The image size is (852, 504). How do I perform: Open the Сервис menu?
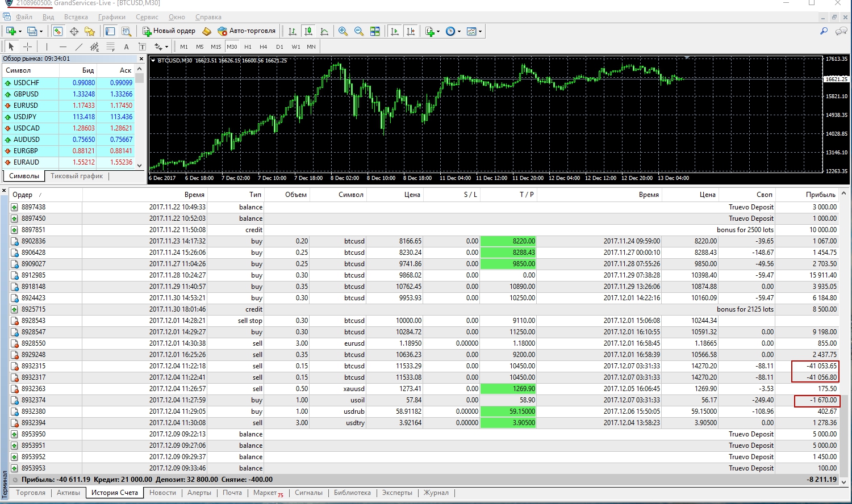(147, 17)
